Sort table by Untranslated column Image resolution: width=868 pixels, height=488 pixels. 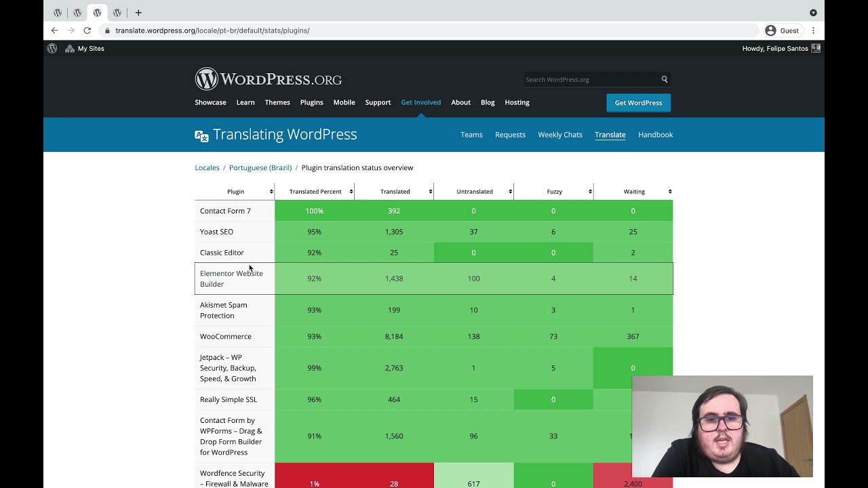pyautogui.click(x=474, y=191)
